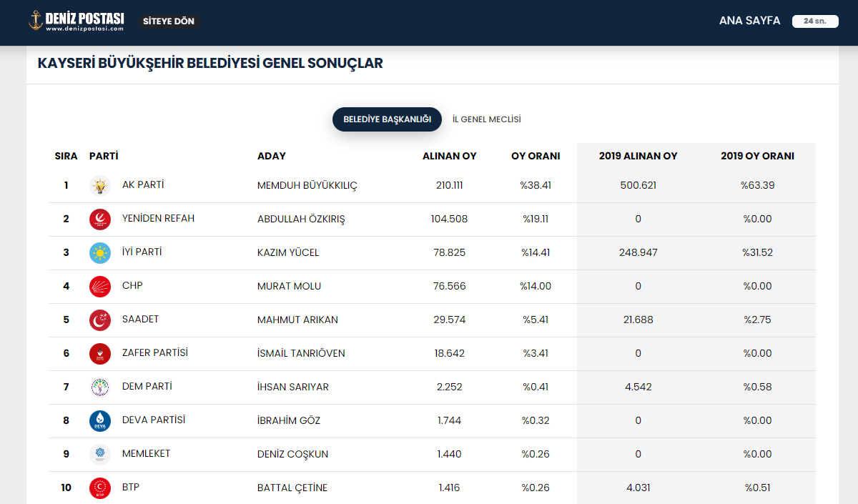Click the AK Parti name text

(x=143, y=184)
